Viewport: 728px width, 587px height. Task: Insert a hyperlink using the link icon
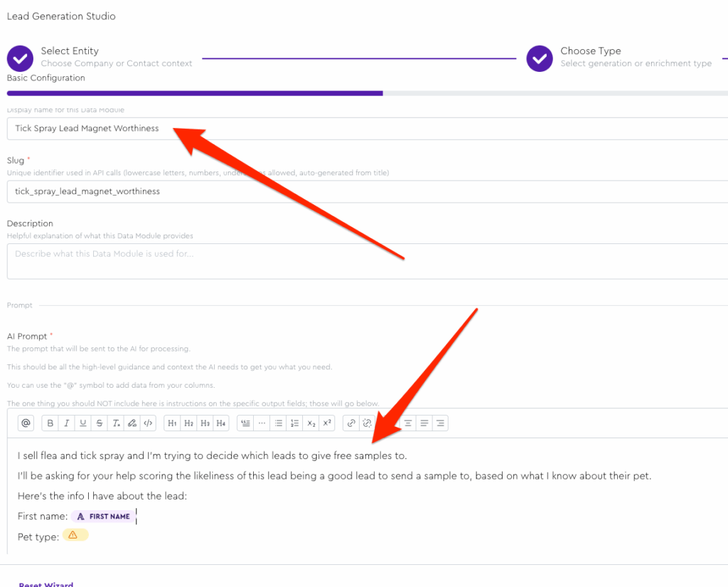(x=351, y=423)
